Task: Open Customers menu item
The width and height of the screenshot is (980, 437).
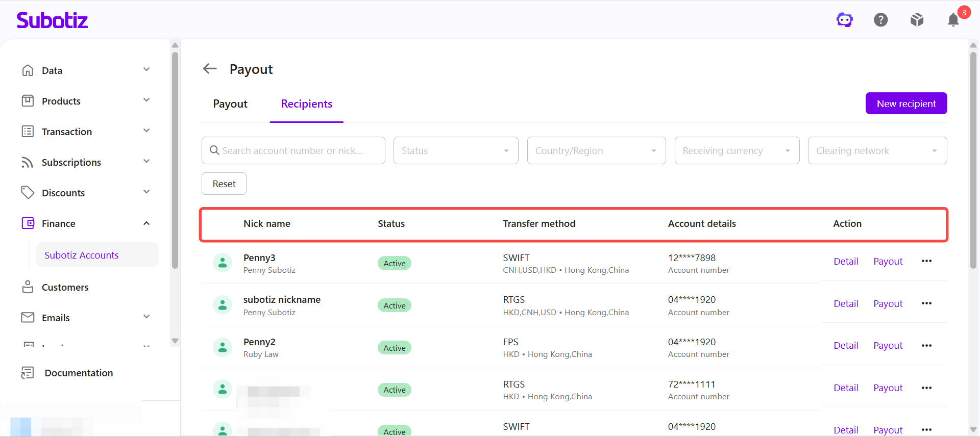Action: coord(65,288)
